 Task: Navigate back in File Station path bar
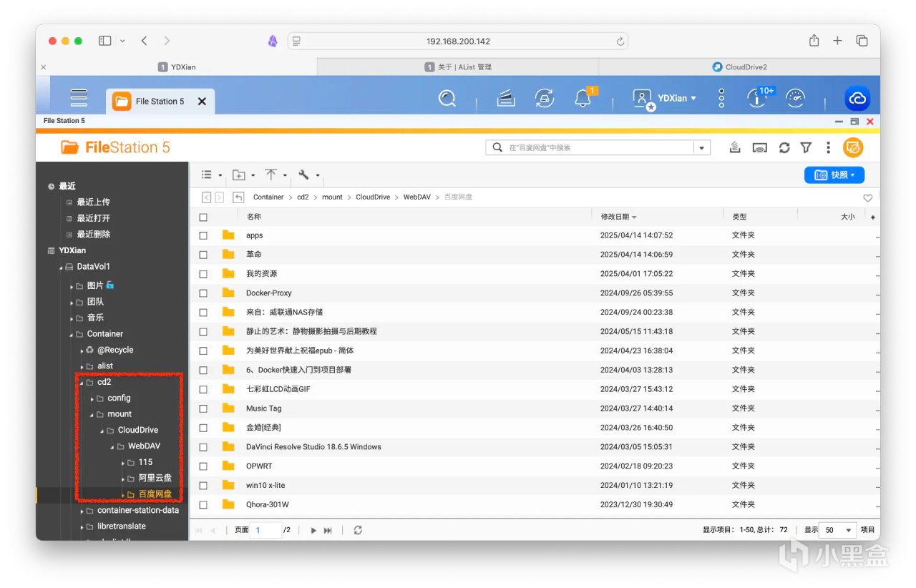207,197
